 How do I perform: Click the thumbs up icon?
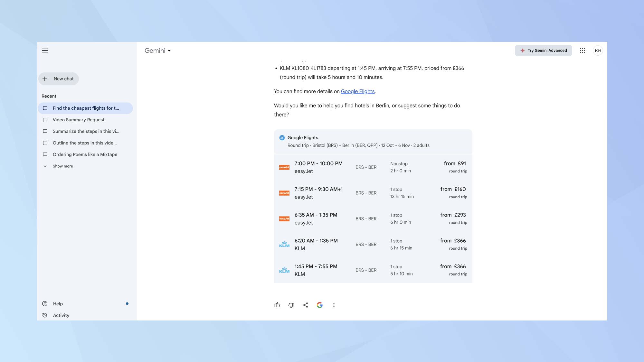pyautogui.click(x=277, y=304)
